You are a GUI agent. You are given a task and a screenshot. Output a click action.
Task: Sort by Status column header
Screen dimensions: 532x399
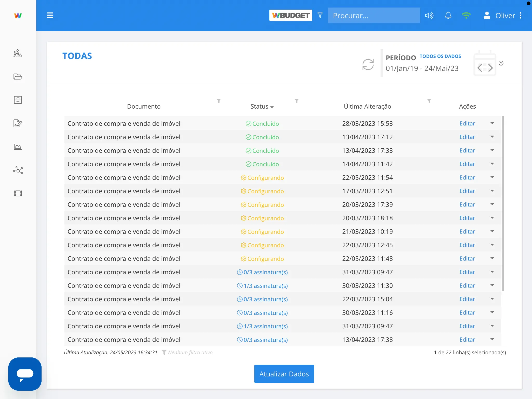click(x=262, y=107)
